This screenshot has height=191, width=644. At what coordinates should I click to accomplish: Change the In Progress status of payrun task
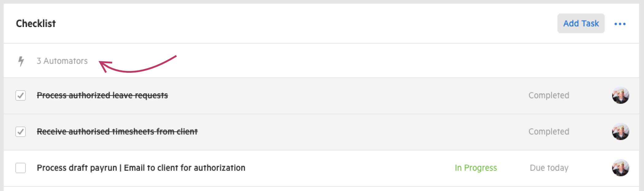[x=475, y=168]
